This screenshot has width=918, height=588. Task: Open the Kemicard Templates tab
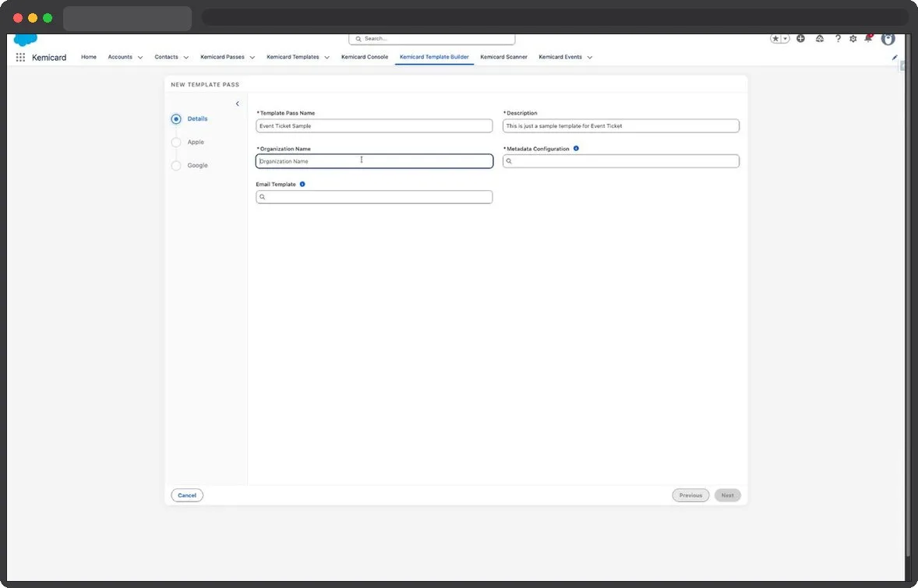293,57
